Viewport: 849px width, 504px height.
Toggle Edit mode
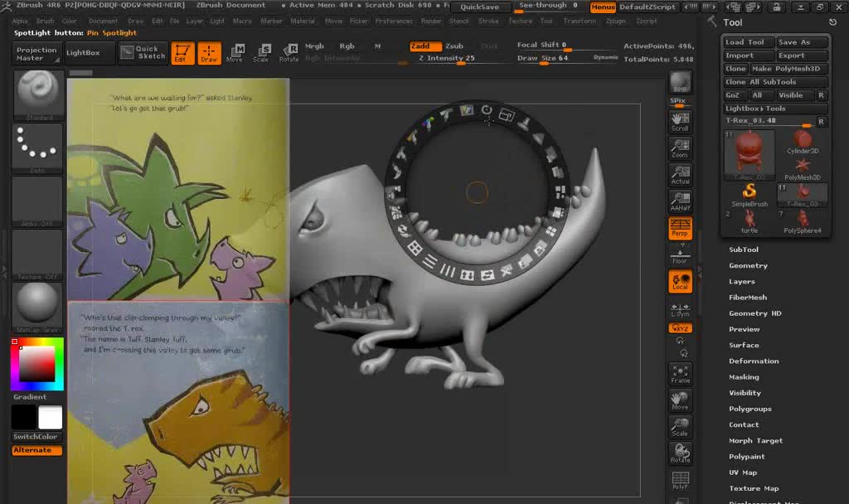coord(182,53)
